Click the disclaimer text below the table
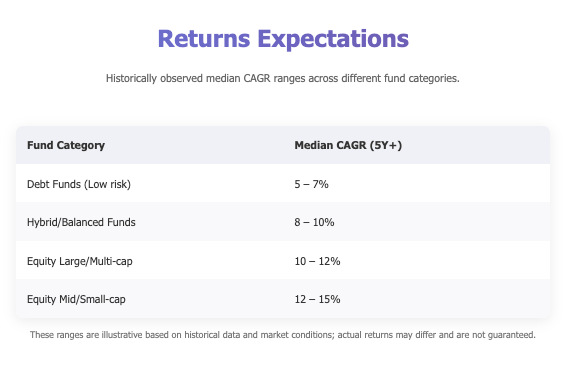 click(283, 335)
